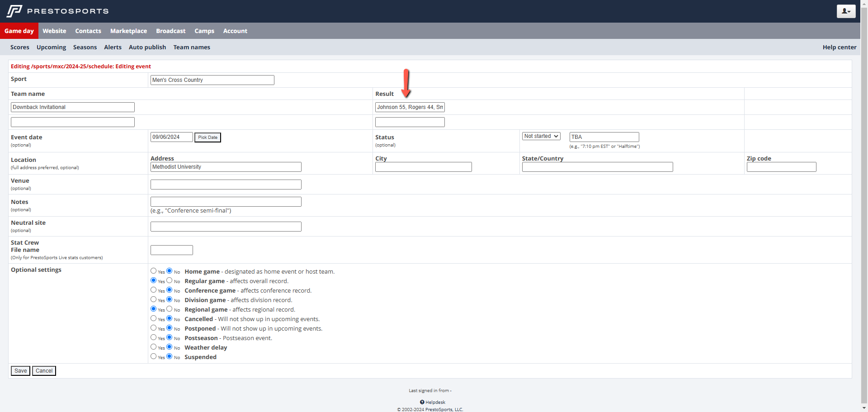
Task: Click the Sport field with Men's Cross Country
Action: pyautogui.click(x=212, y=80)
